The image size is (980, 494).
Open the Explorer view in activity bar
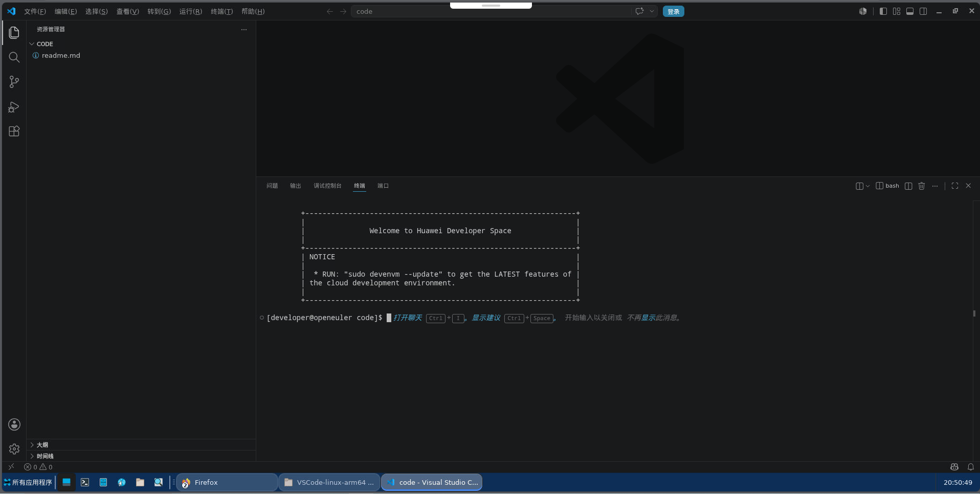click(14, 33)
